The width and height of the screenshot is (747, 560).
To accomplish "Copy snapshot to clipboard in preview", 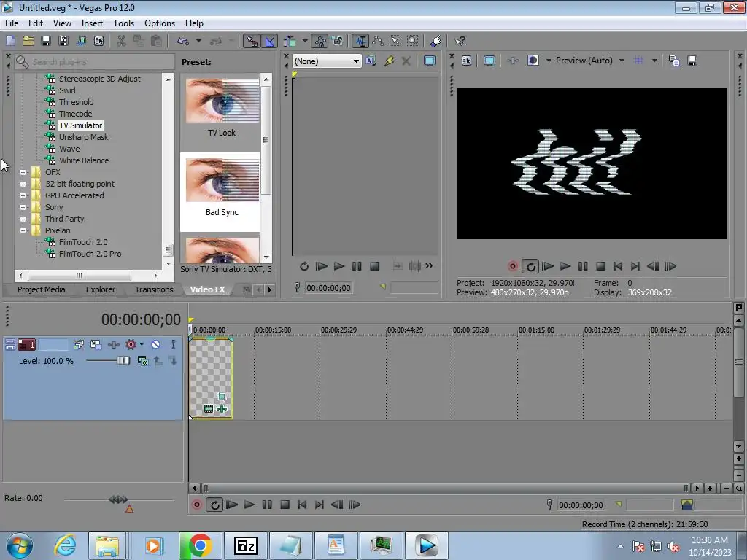I will [x=674, y=61].
